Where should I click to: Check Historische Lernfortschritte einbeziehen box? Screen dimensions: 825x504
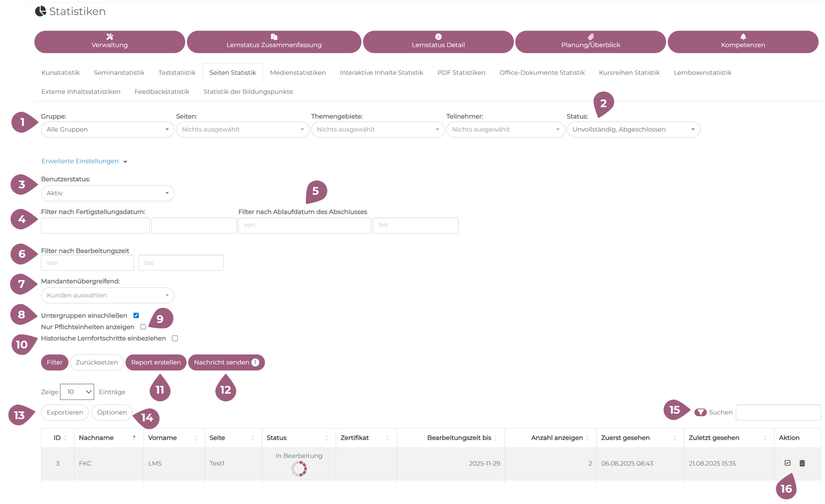coord(175,338)
